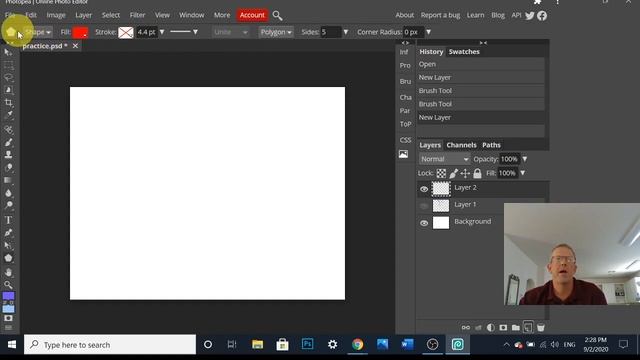
Task: Select the Dodge tool
Action: (8, 205)
